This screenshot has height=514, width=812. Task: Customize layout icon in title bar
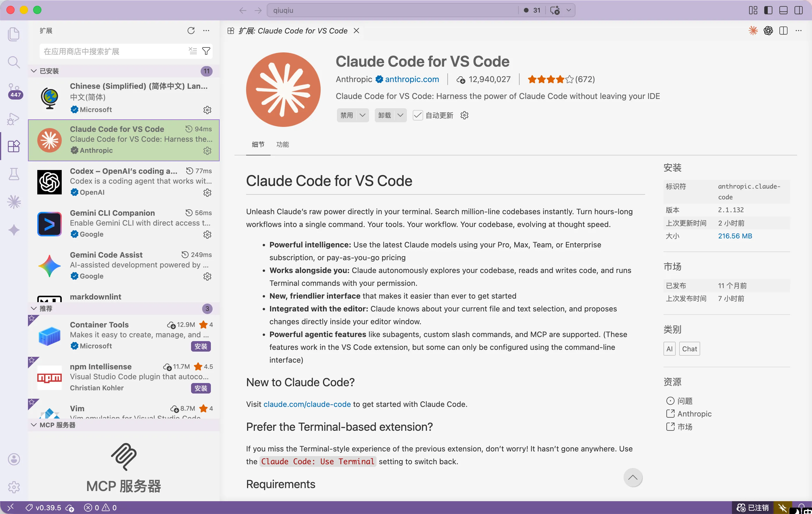click(x=753, y=10)
